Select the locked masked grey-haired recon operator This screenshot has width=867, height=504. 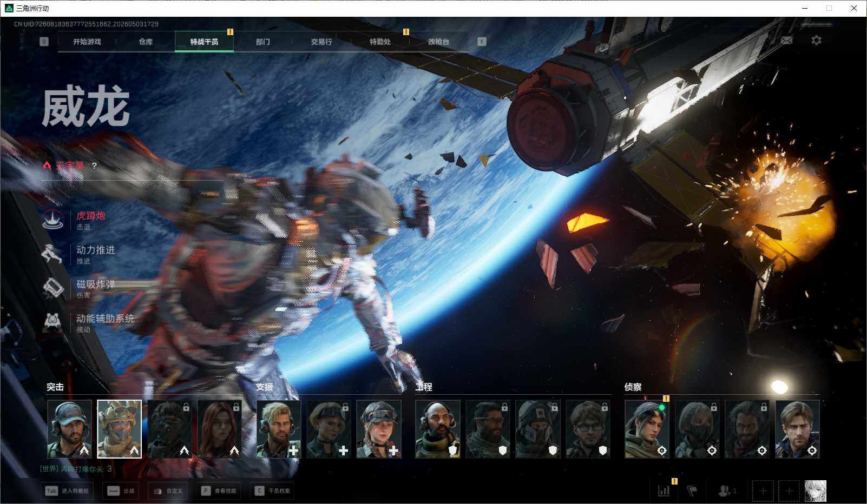pos(697,429)
